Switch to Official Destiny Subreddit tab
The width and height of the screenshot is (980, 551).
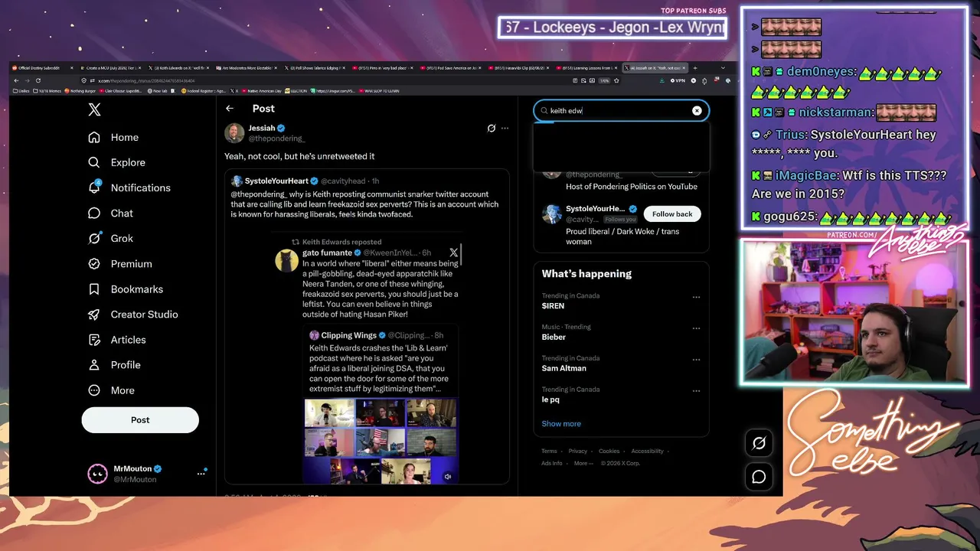pyautogui.click(x=43, y=68)
